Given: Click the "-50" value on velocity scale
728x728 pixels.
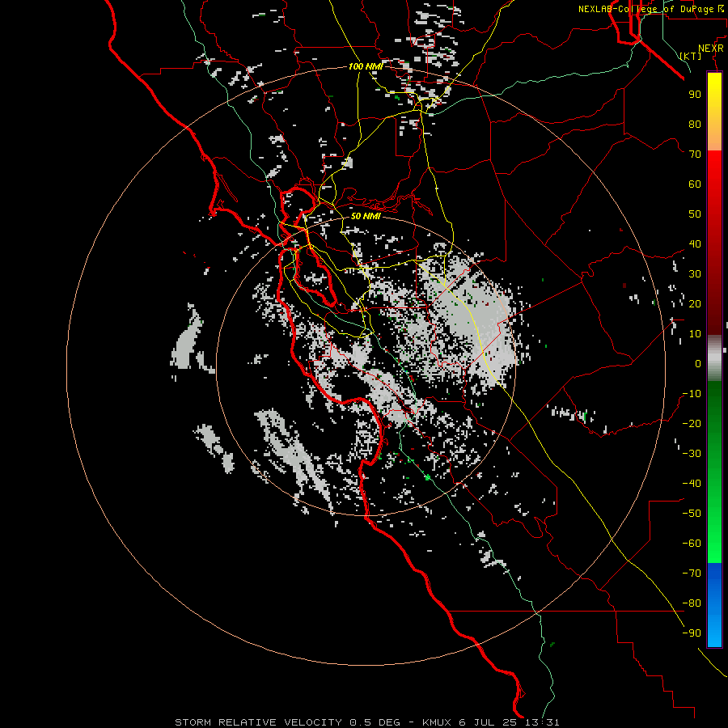Looking at the screenshot, I should tap(692, 514).
